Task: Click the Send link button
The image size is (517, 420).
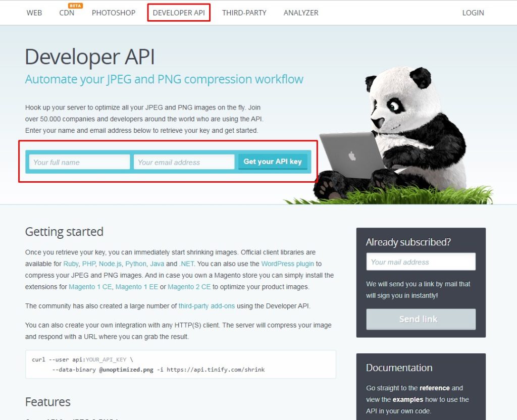Action: pos(421,319)
